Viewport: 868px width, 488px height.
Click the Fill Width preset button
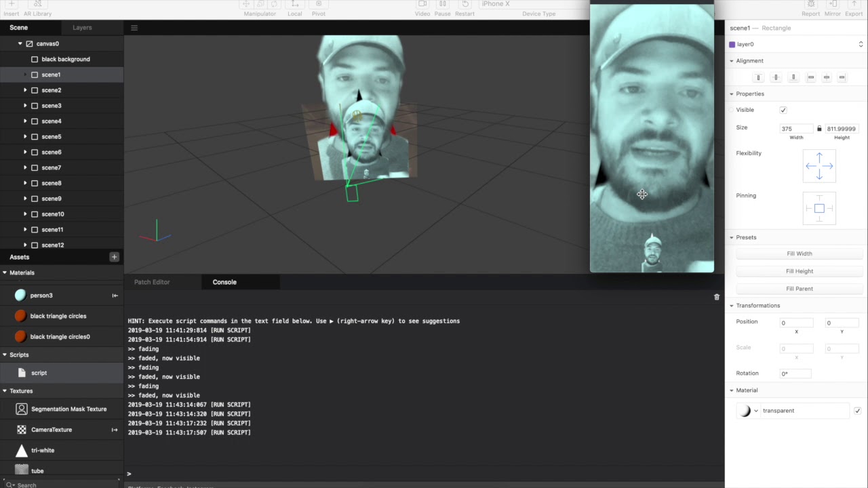800,253
